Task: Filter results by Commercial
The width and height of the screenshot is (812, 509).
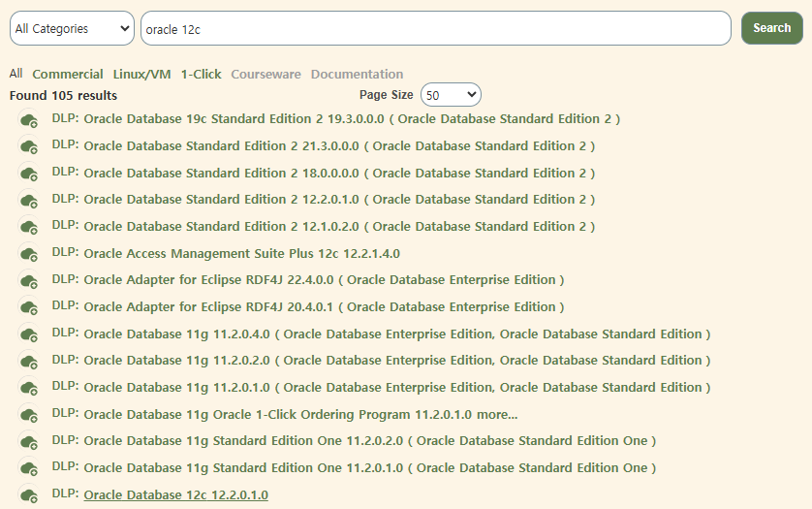Action: pos(67,74)
